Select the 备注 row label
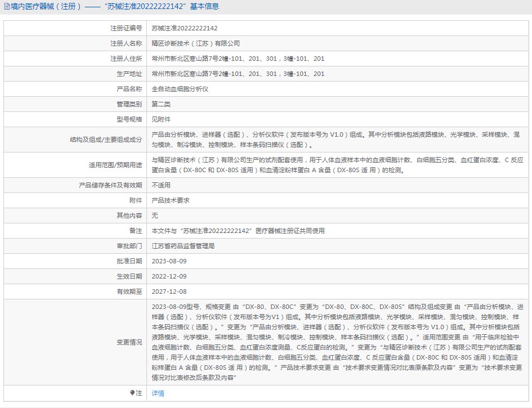This screenshot has height=408, width=532. click(x=136, y=231)
